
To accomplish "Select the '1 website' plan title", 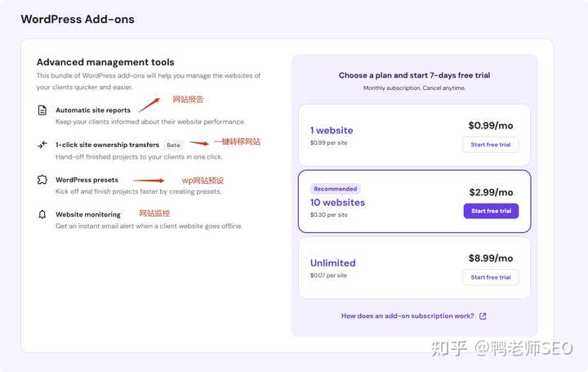I will [332, 130].
